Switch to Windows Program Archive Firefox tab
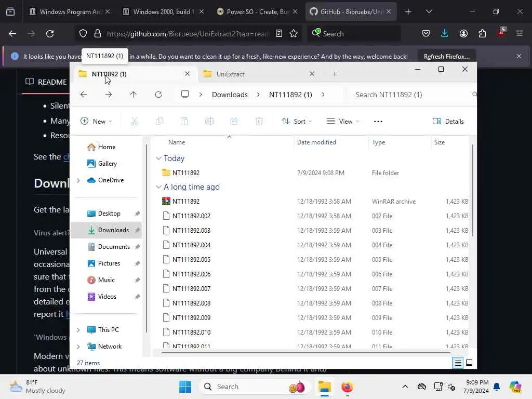The width and height of the screenshot is (532, 399). point(69,12)
